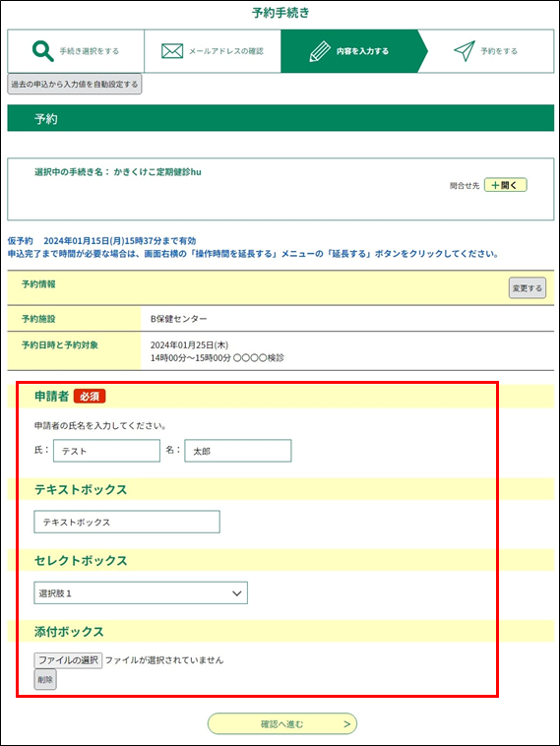Open the 選択肢1 select dropdown
Screen dimensions: 560x746
141,592
